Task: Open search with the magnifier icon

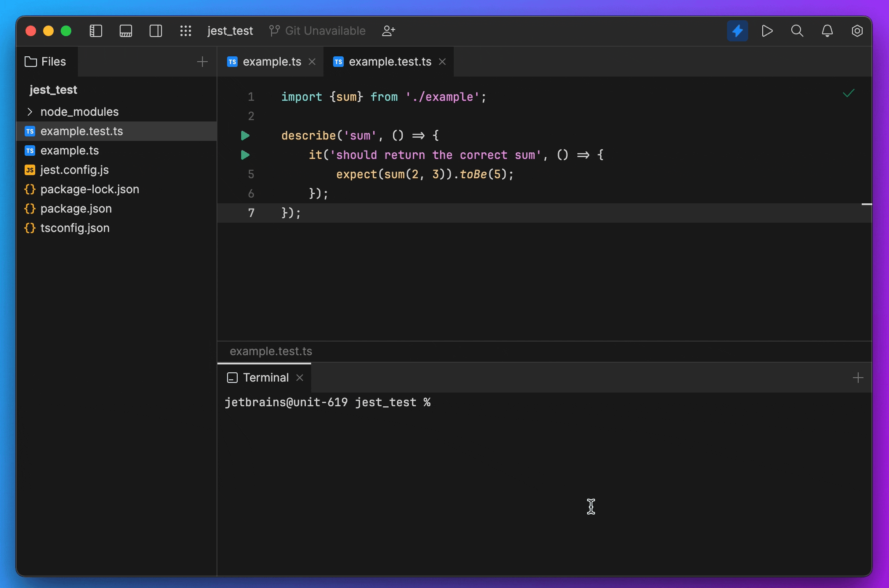Action: 797,31
